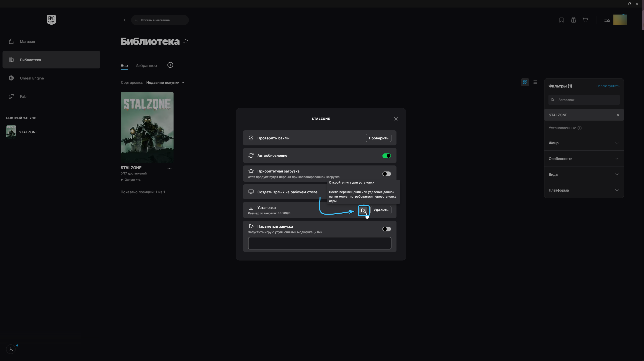The width and height of the screenshot is (644, 361).
Task: Open the downloads icon at bottom left
Action: coord(11,349)
